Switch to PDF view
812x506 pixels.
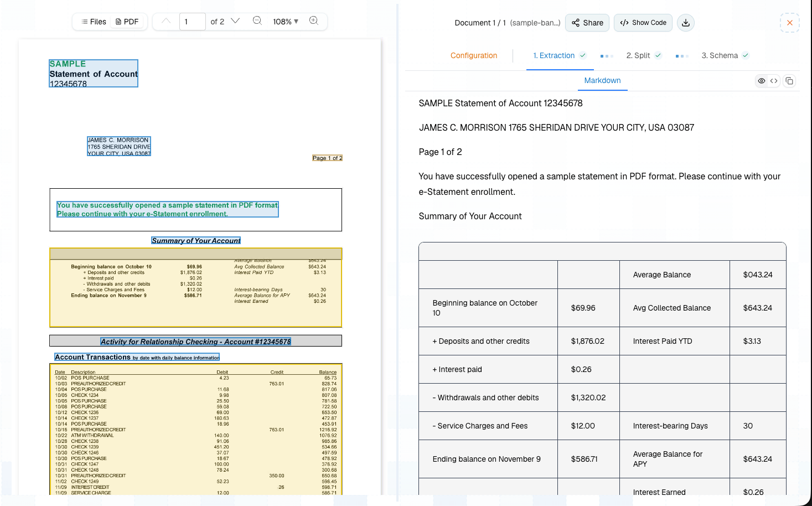(x=127, y=22)
